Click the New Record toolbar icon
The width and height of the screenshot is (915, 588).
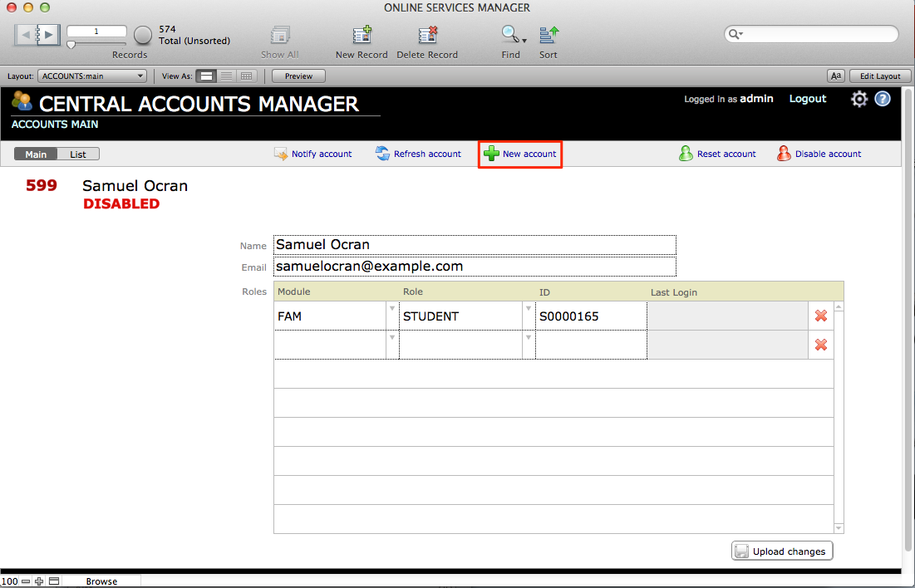362,36
